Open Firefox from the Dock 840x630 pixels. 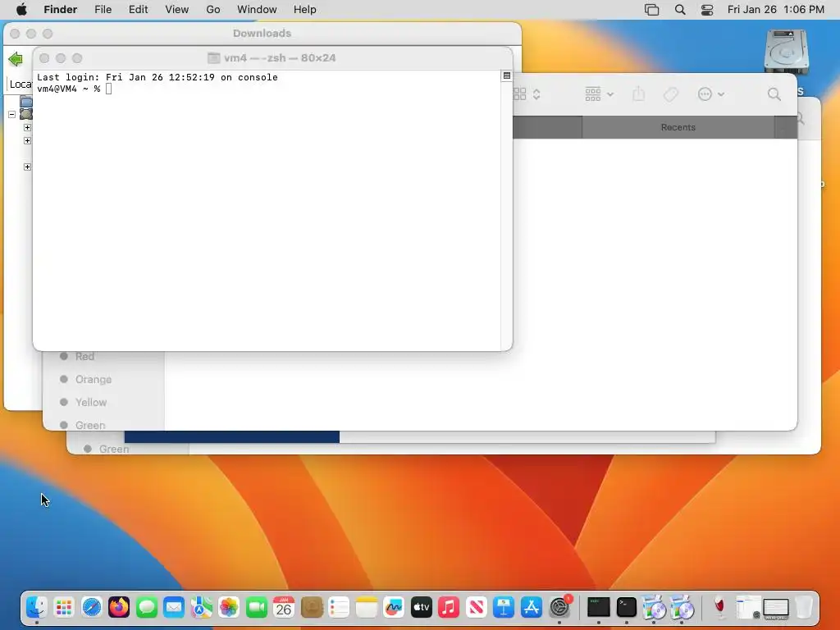pyautogui.click(x=119, y=608)
